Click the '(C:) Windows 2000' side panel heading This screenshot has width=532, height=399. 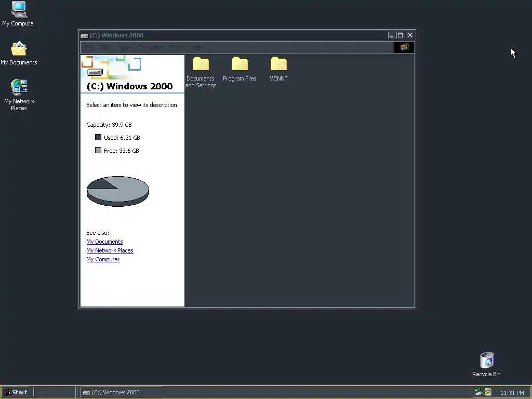tap(129, 86)
